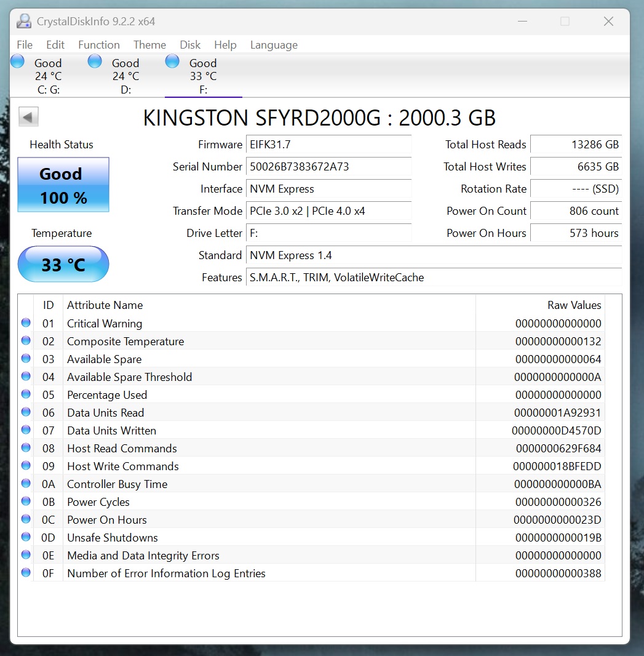The height and width of the screenshot is (656, 644).
Task: Click the Good 100 % health status button
Action: tap(63, 185)
